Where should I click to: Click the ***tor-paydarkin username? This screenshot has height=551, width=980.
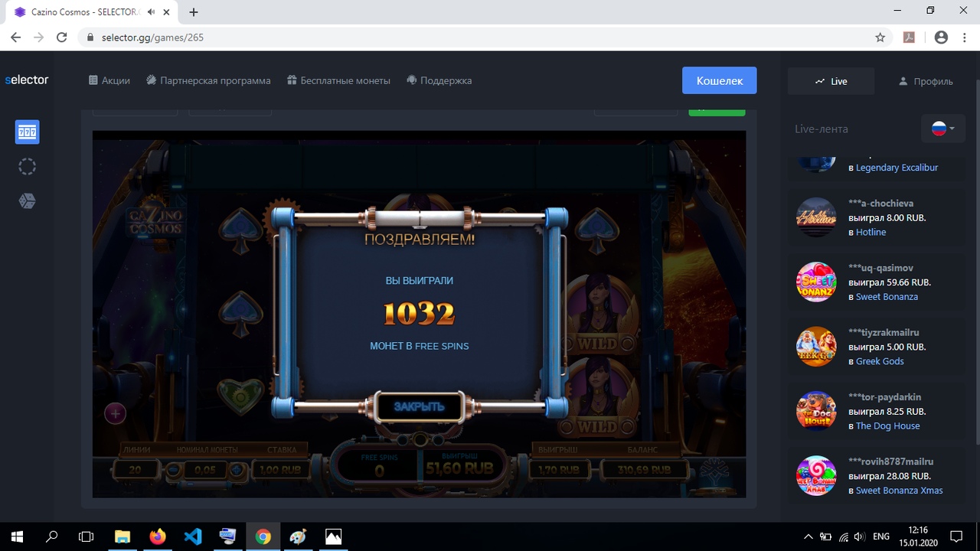coord(885,397)
